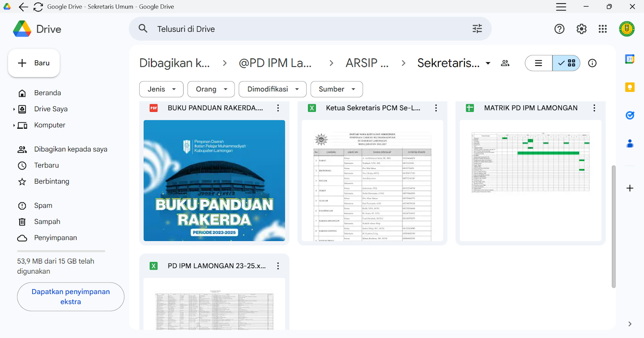Screen dimensions: 644x338
Task: Click the app icon in title bar
Action: 7,7
